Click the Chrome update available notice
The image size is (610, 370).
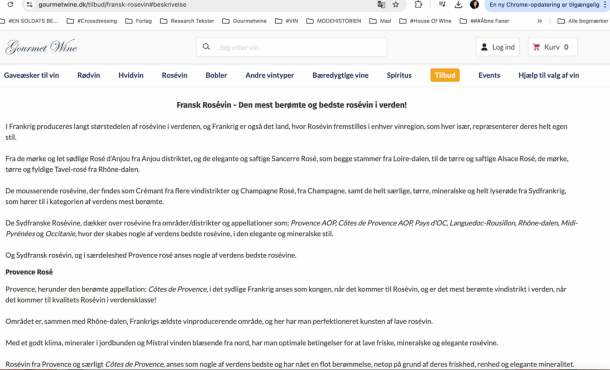(546, 5)
